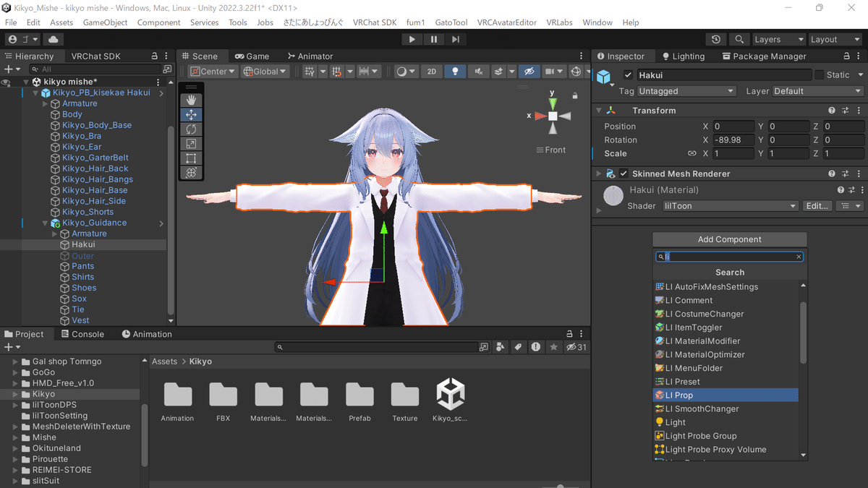The width and height of the screenshot is (868, 488).
Task: Click the Project search-by-label icon
Action: tap(518, 347)
